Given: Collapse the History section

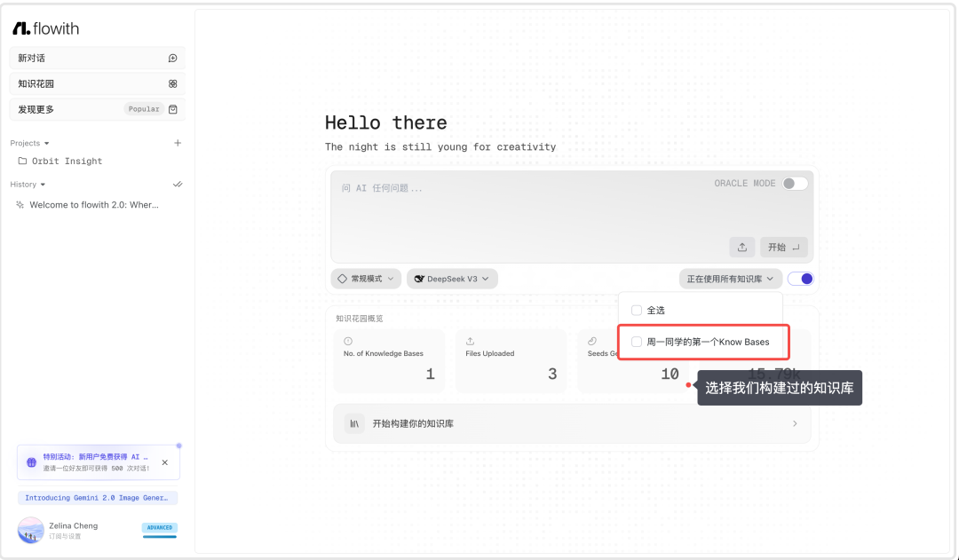Looking at the screenshot, I should (28, 184).
